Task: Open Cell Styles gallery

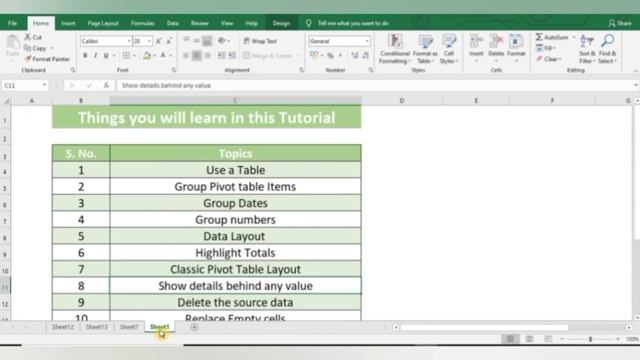Action: 449,49
